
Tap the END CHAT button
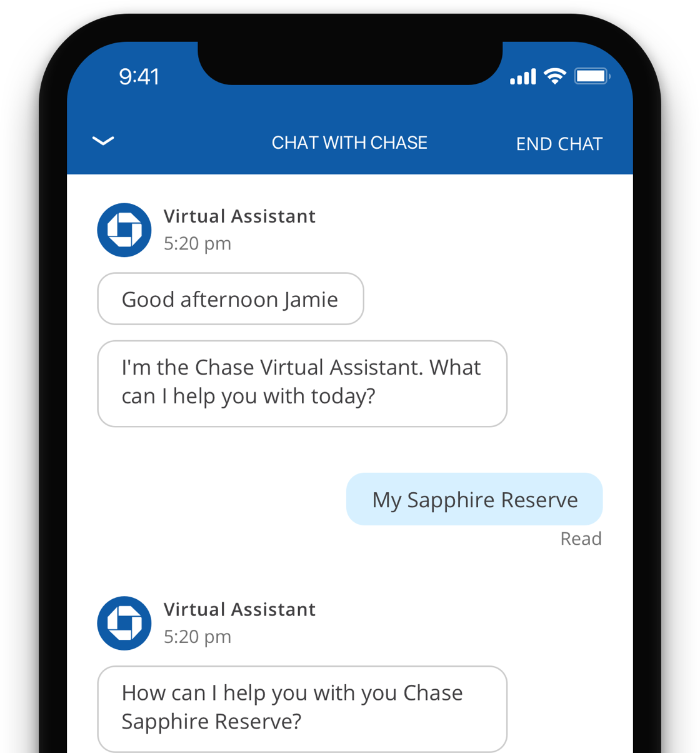coord(559,144)
